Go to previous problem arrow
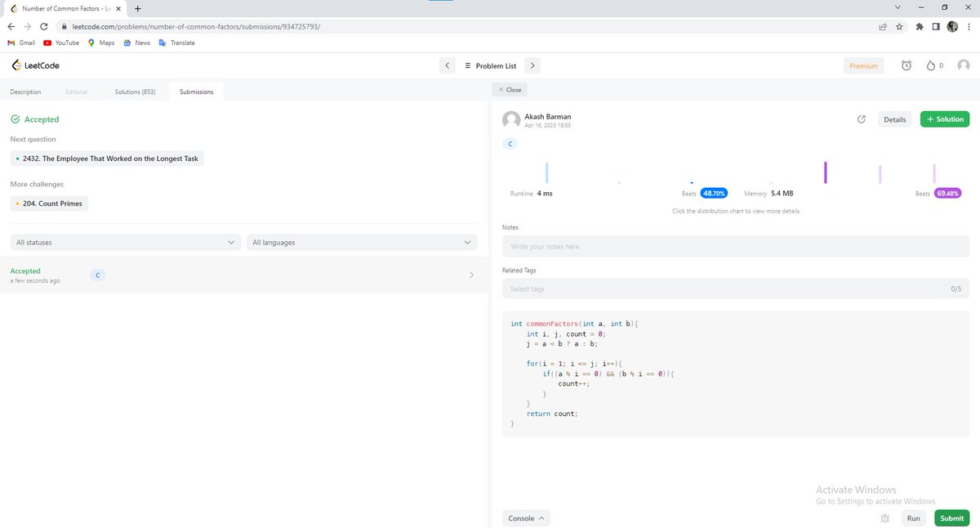The image size is (980, 528). pyautogui.click(x=447, y=65)
